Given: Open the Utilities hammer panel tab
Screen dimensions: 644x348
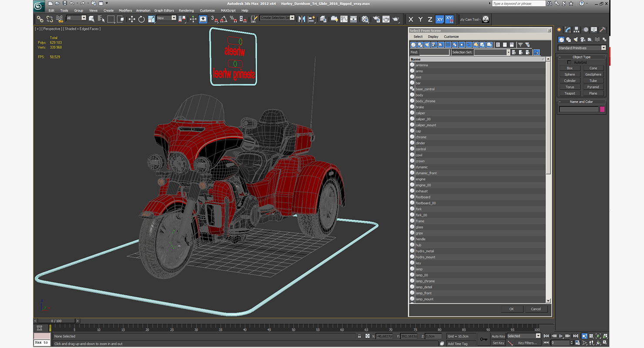Looking at the screenshot, I should click(x=603, y=30).
